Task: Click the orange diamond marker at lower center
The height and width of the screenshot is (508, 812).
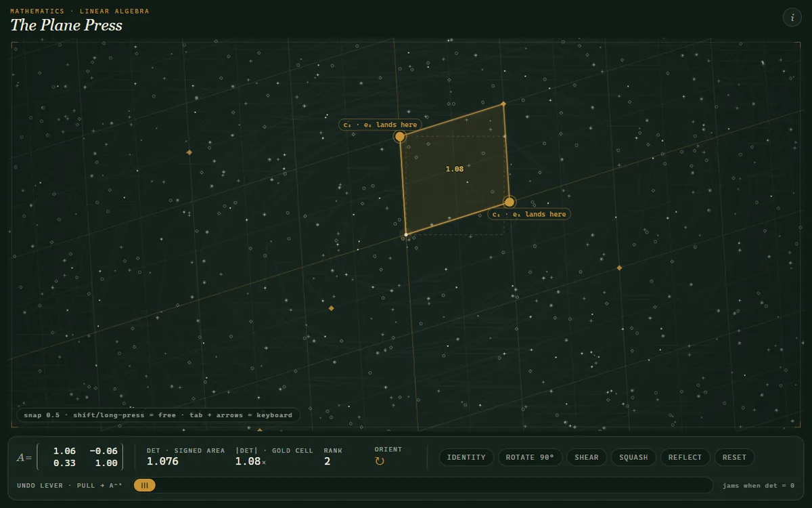Action: coord(331,308)
